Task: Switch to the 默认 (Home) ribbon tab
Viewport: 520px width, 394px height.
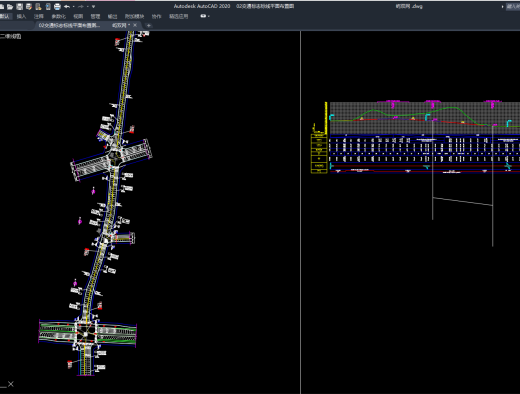Action: coord(5,16)
